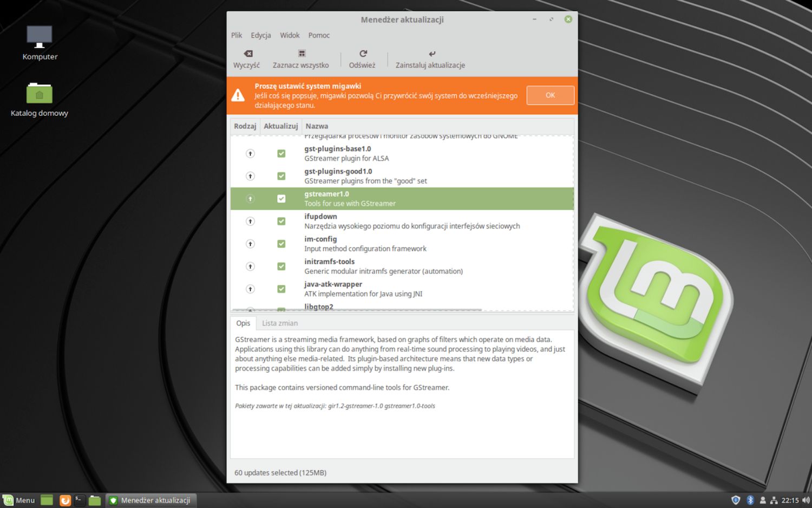Click the clock showing 22:15
The height and width of the screenshot is (508, 812).
[790, 500]
